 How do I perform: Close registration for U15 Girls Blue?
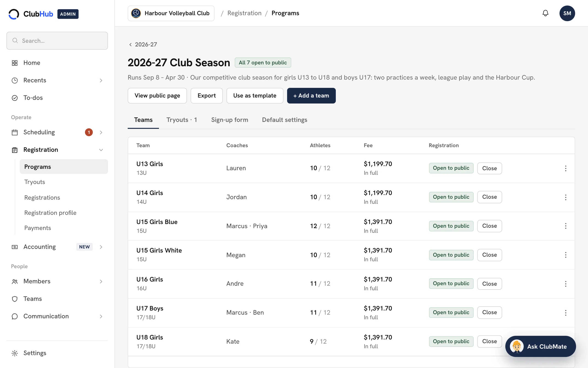tap(489, 226)
